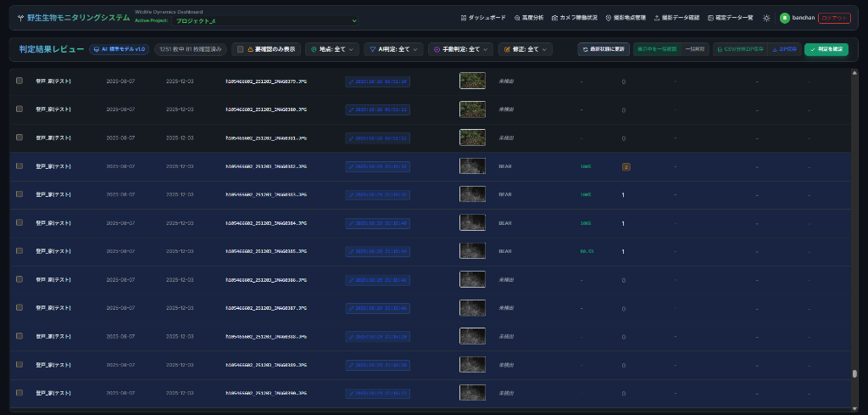Edit capture time for IMAG0384 row
868x415 pixels.
pyautogui.click(x=377, y=223)
